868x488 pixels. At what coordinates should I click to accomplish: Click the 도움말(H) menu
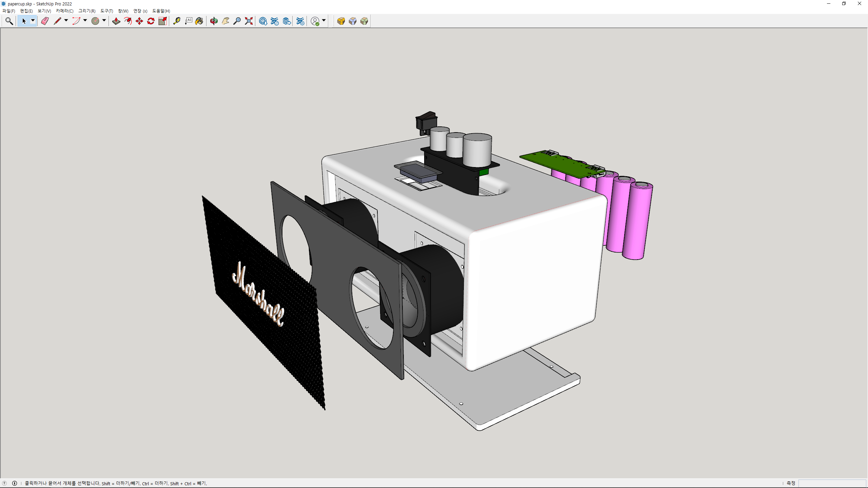point(161,11)
